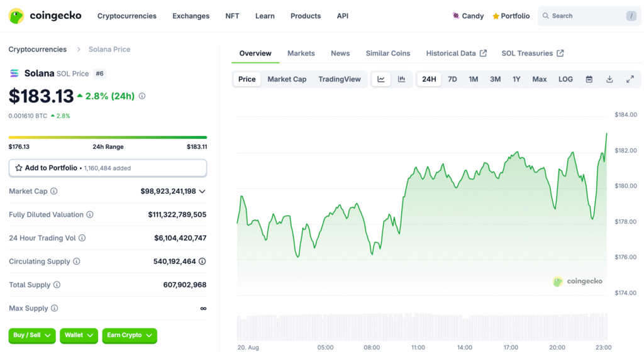Viewport: 644px width, 352px height.
Task: Open Cryptocurrencies nav menu
Action: click(x=127, y=16)
